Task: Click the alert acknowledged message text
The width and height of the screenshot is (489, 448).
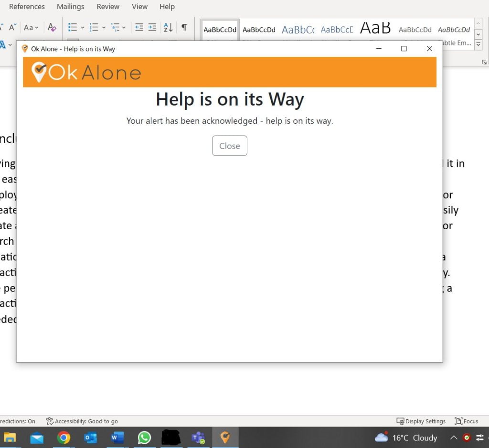Action: pos(230,121)
